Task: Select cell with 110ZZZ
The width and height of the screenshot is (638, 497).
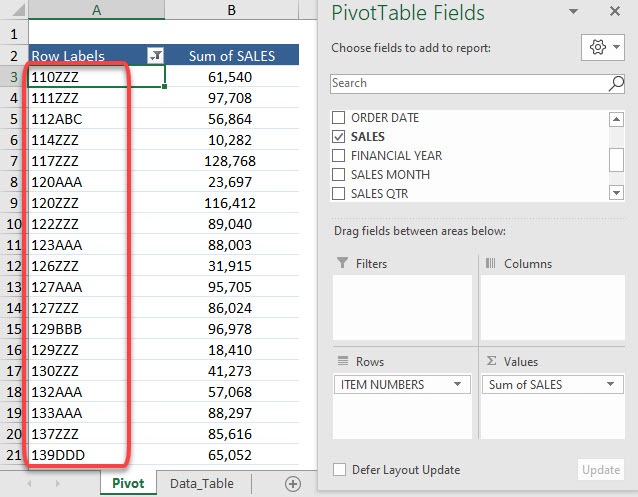Action: pos(96,77)
